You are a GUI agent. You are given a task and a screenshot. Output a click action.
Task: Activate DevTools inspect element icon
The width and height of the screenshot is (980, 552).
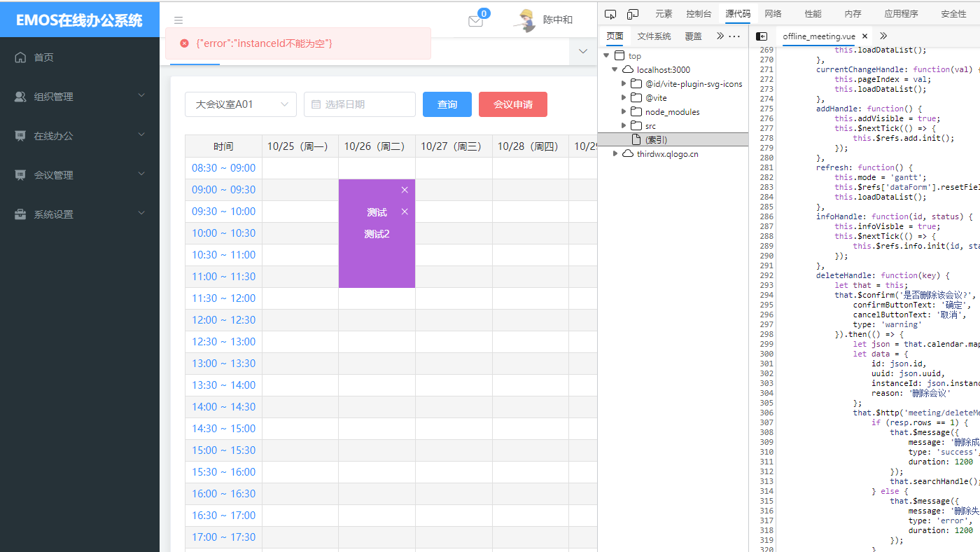point(610,14)
